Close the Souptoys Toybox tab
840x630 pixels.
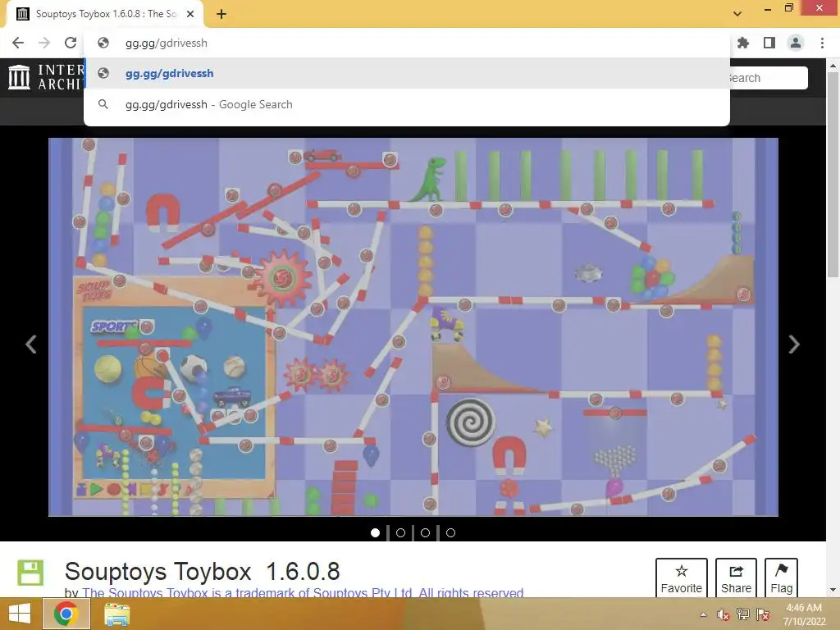(190, 14)
